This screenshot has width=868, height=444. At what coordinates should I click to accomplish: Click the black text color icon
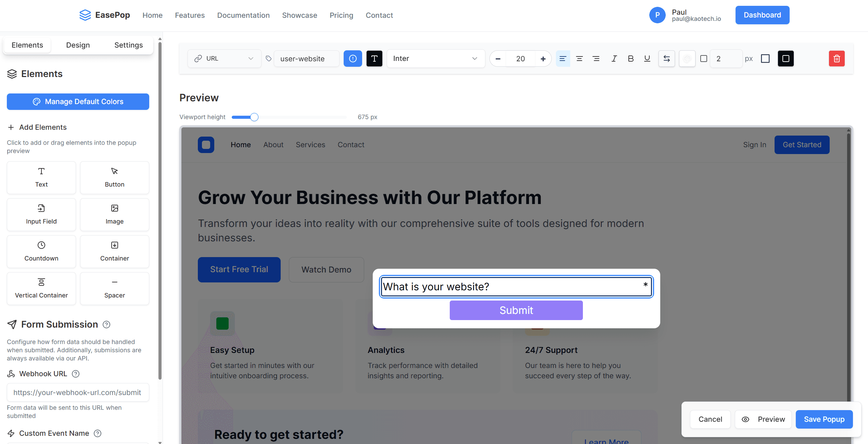click(x=374, y=59)
